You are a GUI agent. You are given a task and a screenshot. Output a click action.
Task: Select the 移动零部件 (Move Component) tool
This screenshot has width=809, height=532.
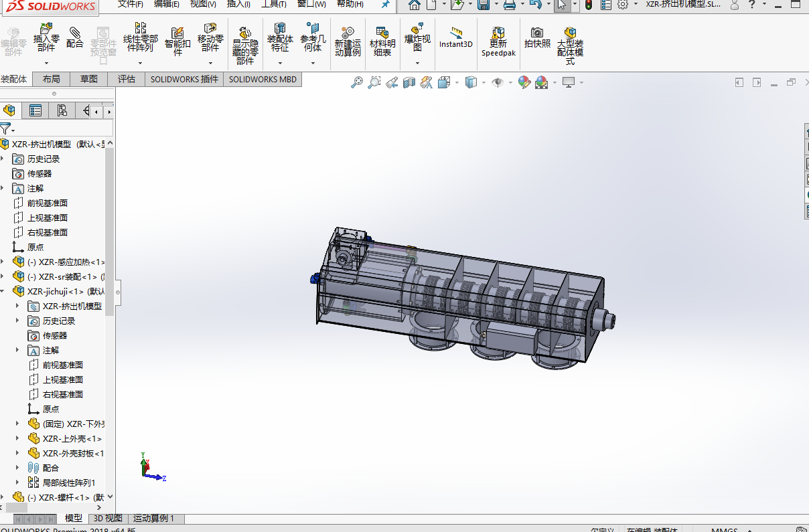tap(210, 38)
